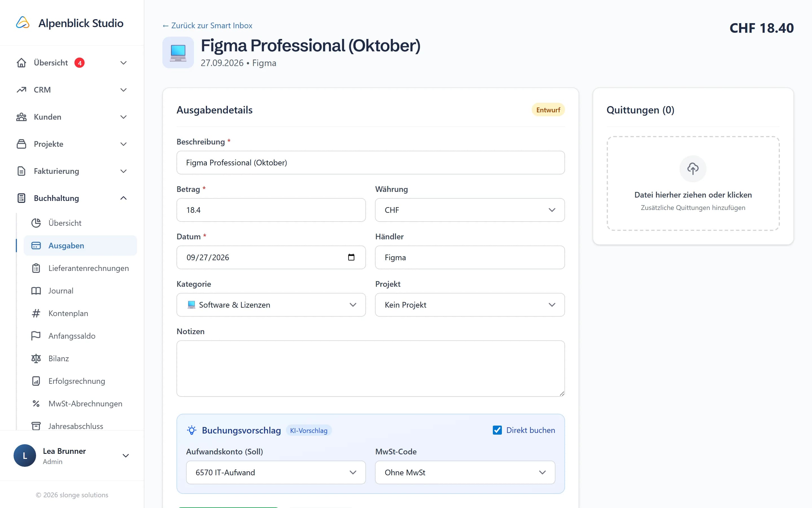Click the red notification badge showing 4
This screenshot has height=508, width=812.
80,63
